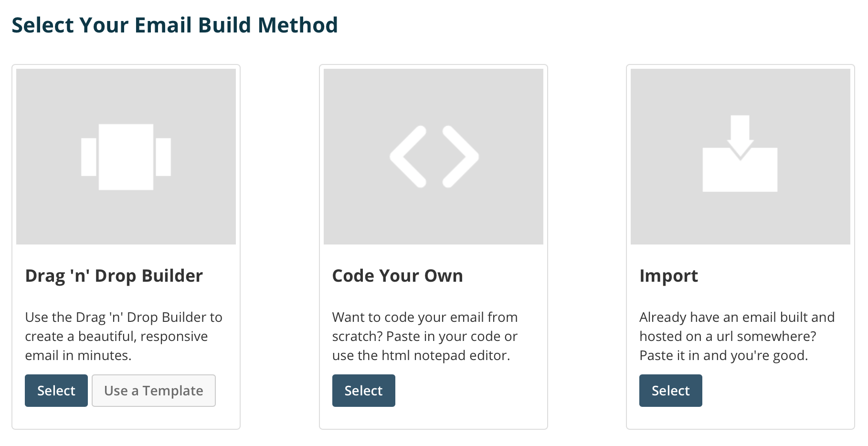Click the right angle bracket of the code icon
This screenshot has height=446, width=868.
460,157
